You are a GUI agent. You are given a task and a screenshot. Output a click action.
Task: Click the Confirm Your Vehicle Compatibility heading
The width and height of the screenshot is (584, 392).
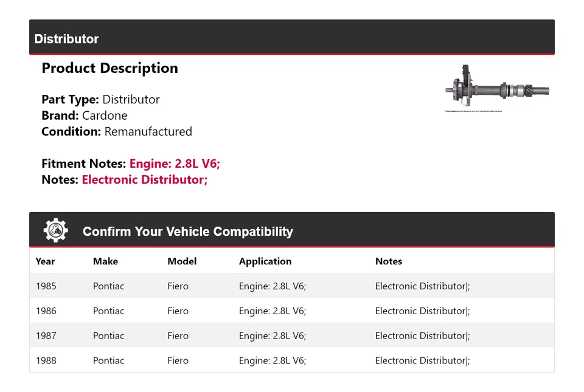pos(187,232)
